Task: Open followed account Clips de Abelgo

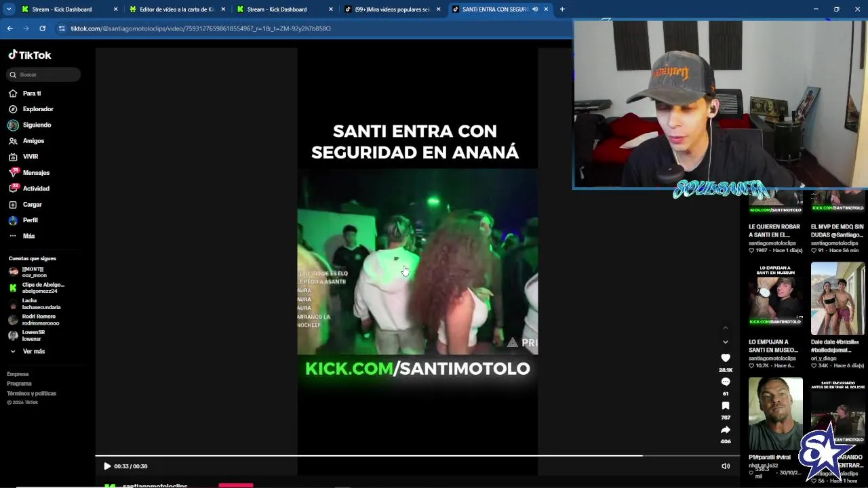Action: [37, 288]
